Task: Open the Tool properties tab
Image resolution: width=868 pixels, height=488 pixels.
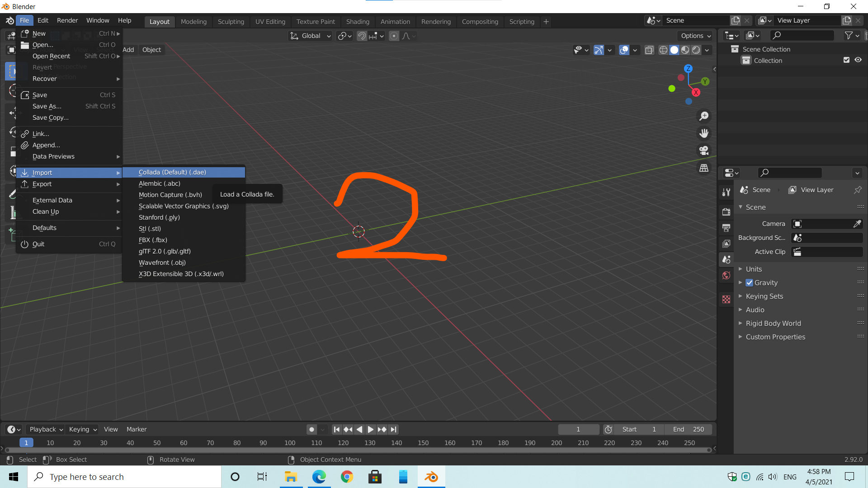Action: click(x=726, y=192)
